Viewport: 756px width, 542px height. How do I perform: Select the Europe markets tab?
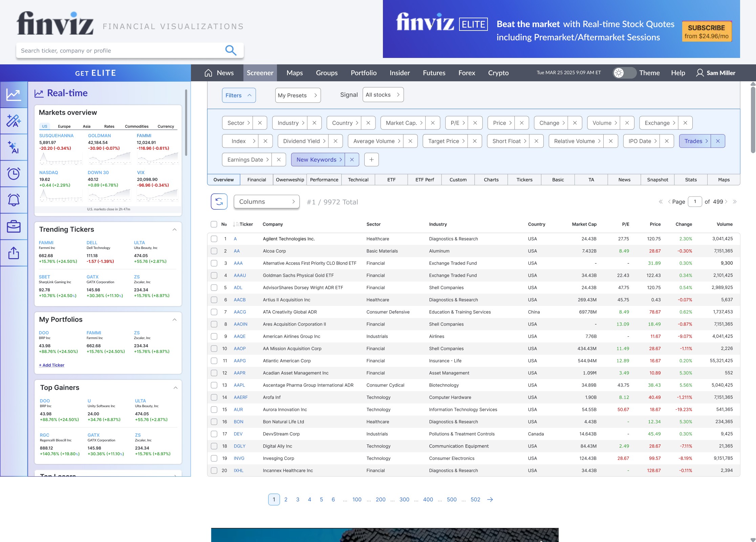coord(64,126)
